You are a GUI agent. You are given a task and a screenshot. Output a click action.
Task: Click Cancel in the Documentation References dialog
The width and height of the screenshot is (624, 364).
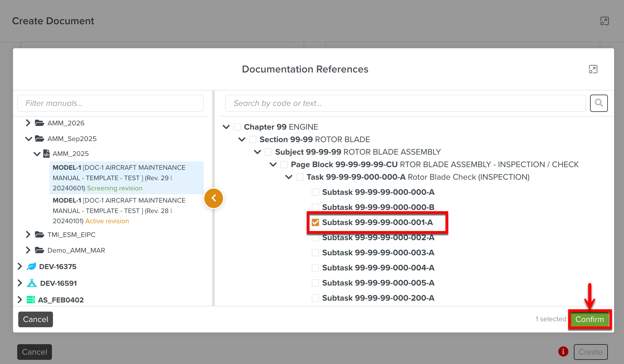(35, 319)
